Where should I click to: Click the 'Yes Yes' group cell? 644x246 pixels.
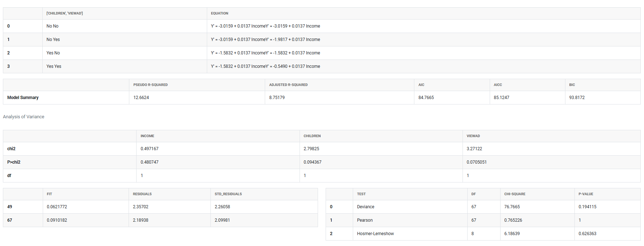pyautogui.click(x=54, y=66)
